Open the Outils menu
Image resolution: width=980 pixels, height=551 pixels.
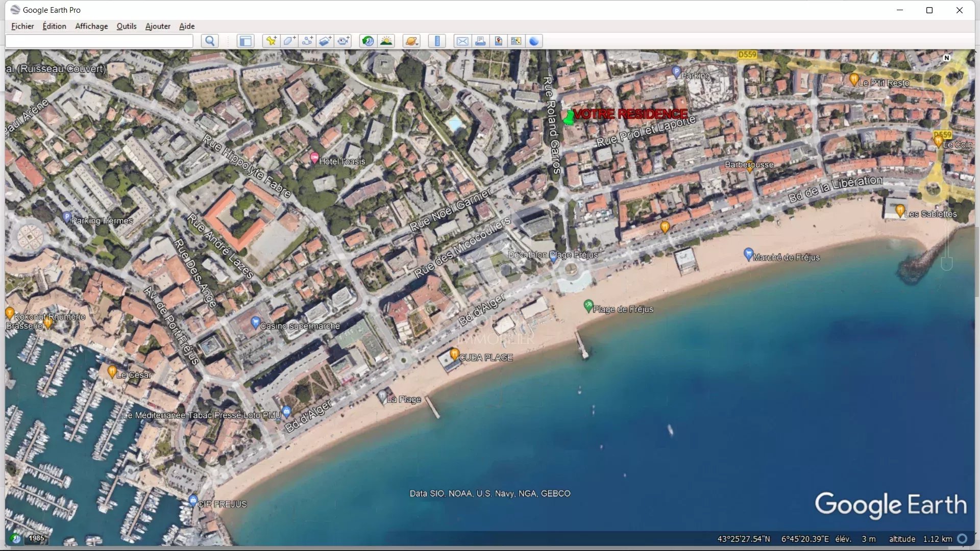point(126,26)
